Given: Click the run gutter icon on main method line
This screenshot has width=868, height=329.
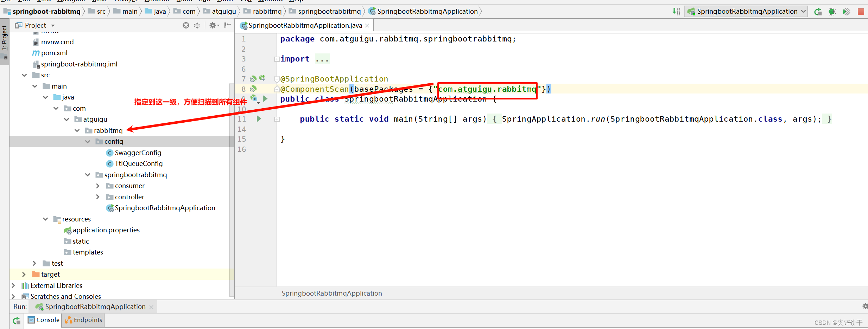Looking at the screenshot, I should pos(259,119).
